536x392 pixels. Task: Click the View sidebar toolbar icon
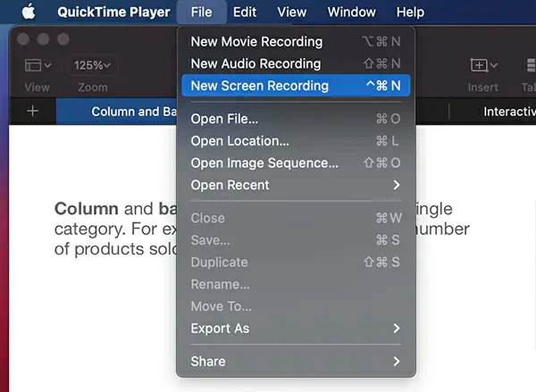pos(38,65)
